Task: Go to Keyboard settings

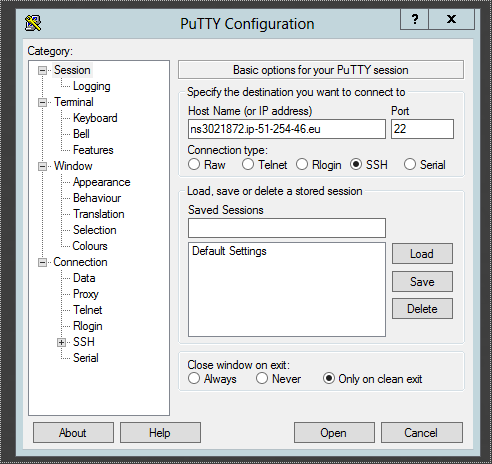Action: click(x=95, y=118)
